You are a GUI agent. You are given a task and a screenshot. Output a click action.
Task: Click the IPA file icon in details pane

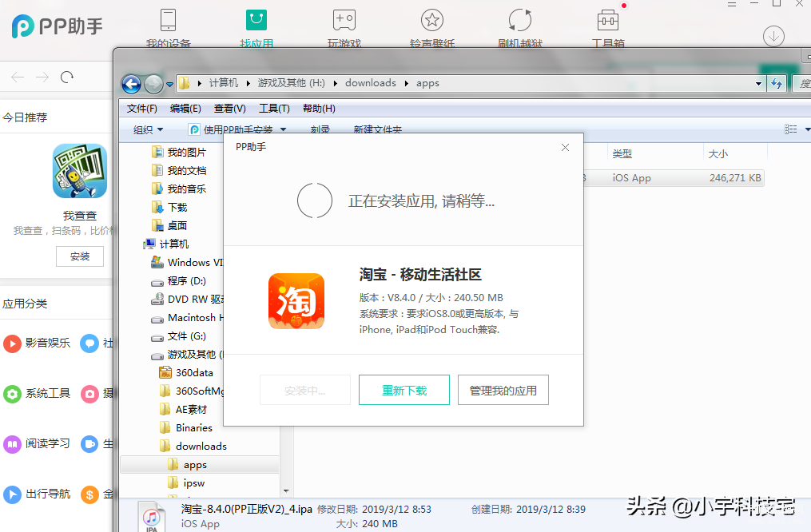point(151,517)
